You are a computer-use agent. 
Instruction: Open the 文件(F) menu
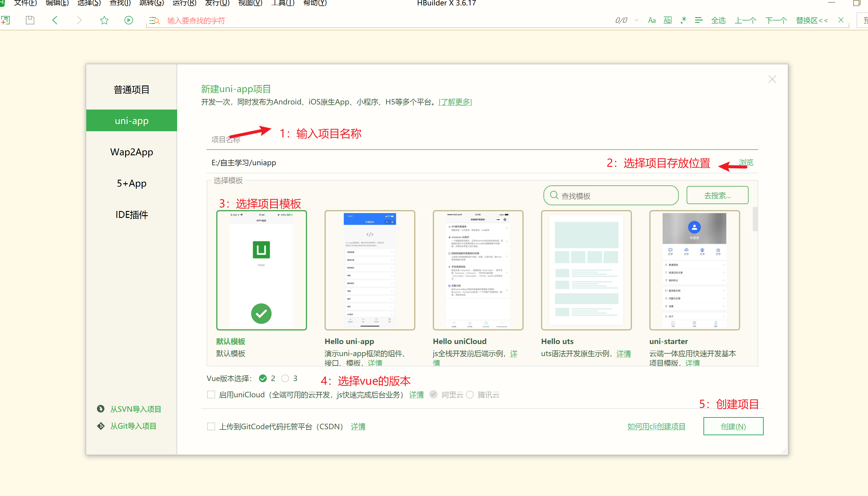pos(25,3)
